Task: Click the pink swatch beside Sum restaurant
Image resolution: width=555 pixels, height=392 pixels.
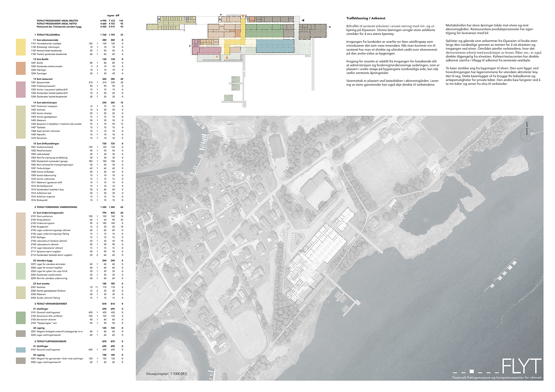Action: tap(21, 90)
